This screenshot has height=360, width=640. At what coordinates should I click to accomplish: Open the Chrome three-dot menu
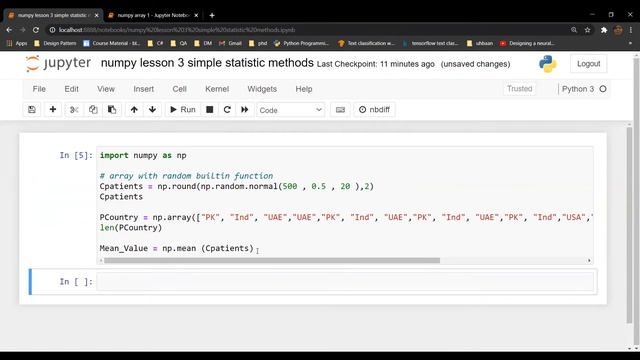(x=631, y=30)
